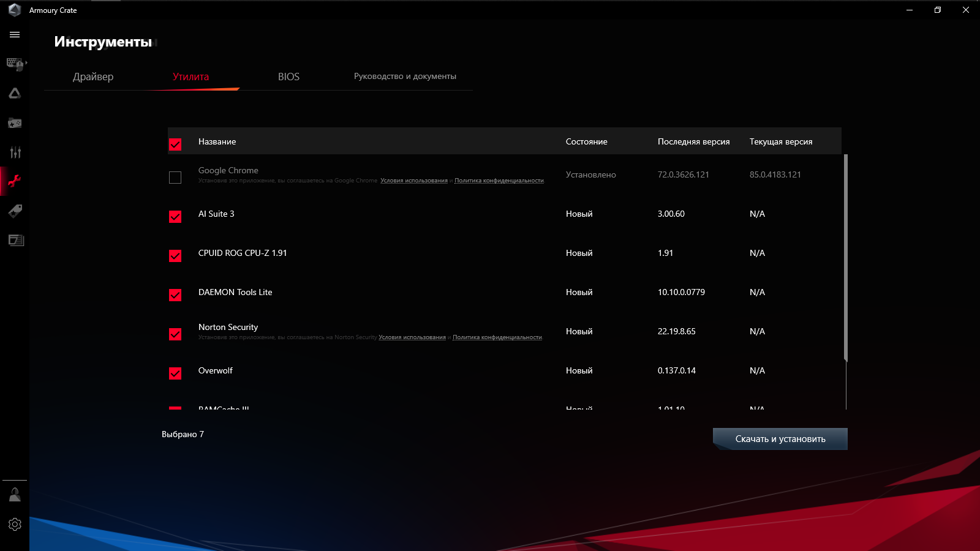
Task: Open Scenario Profiles sliders icon
Action: pos(15,152)
